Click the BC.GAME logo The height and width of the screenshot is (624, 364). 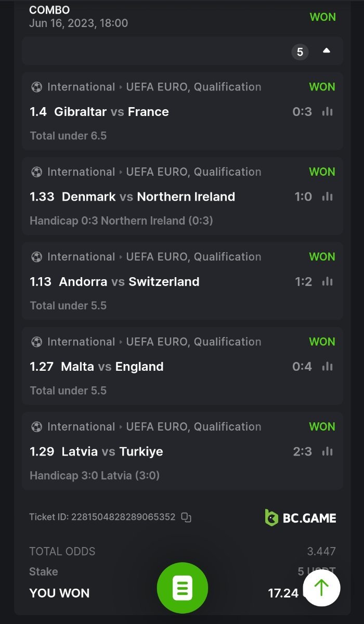[301, 517]
